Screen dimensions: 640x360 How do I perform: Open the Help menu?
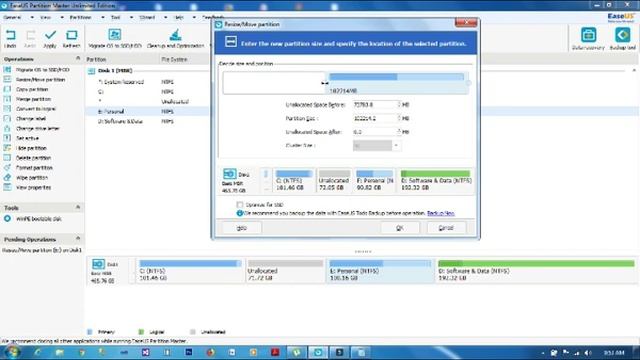[179, 18]
